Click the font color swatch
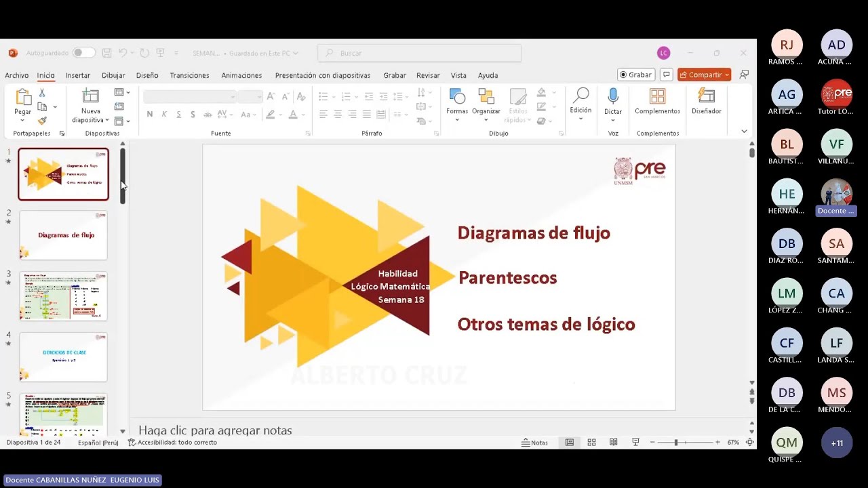Viewport: 868px width, 488px height. [293, 115]
